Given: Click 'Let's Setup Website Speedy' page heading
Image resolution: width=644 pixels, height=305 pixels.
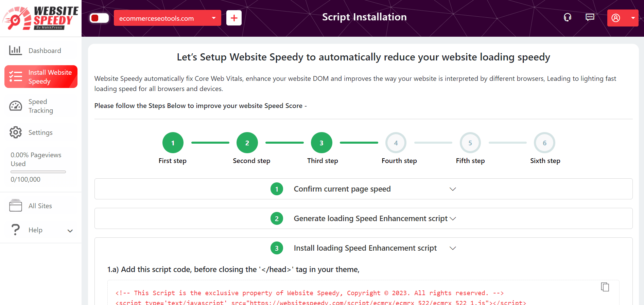Looking at the screenshot, I should 363,57.
